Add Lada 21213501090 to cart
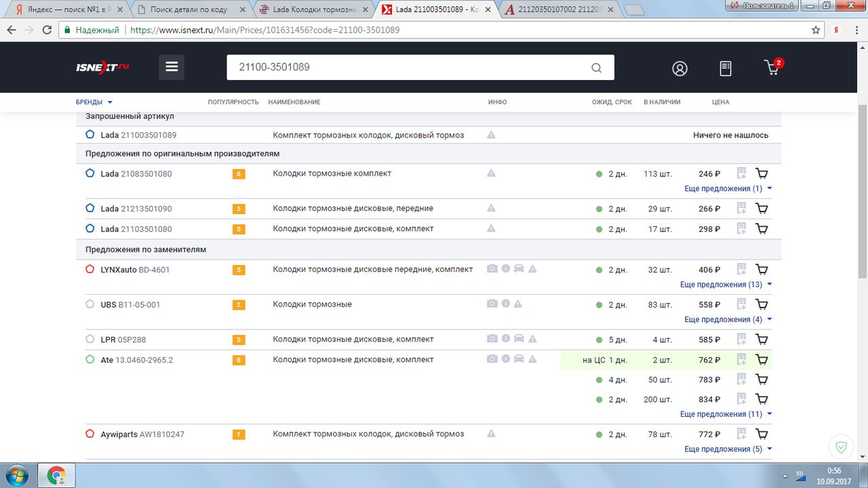The height and width of the screenshot is (488, 868). [762, 209]
